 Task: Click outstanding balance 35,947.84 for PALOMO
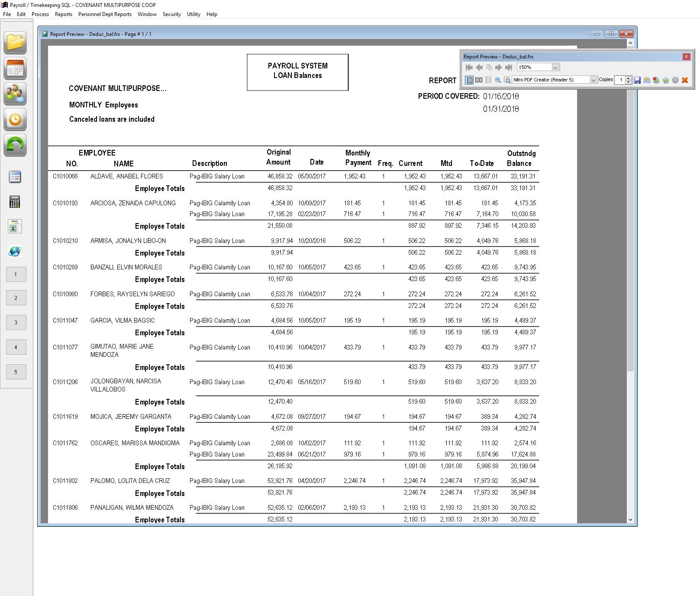[523, 481]
